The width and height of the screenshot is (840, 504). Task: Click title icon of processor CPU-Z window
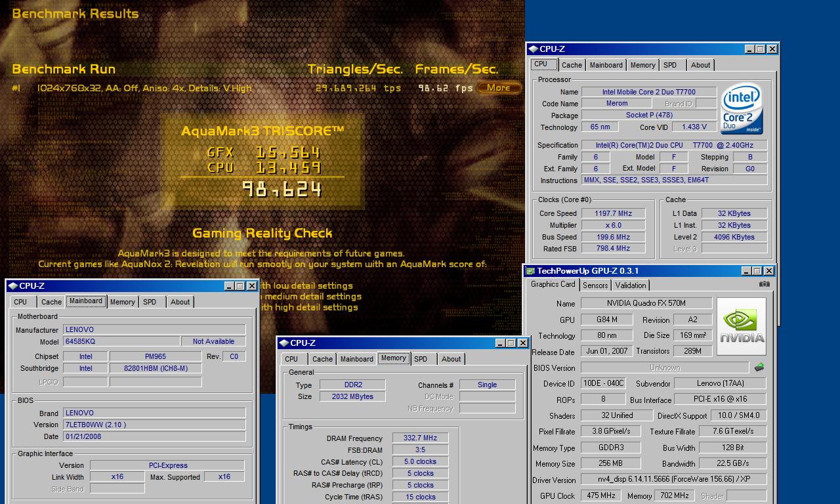pos(533,49)
